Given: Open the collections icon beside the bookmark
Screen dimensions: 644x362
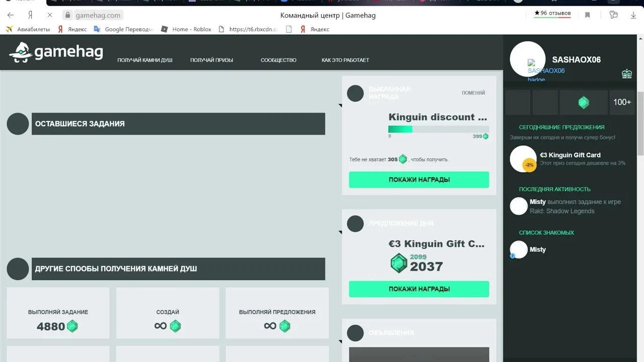Looking at the screenshot, I should [x=613, y=15].
